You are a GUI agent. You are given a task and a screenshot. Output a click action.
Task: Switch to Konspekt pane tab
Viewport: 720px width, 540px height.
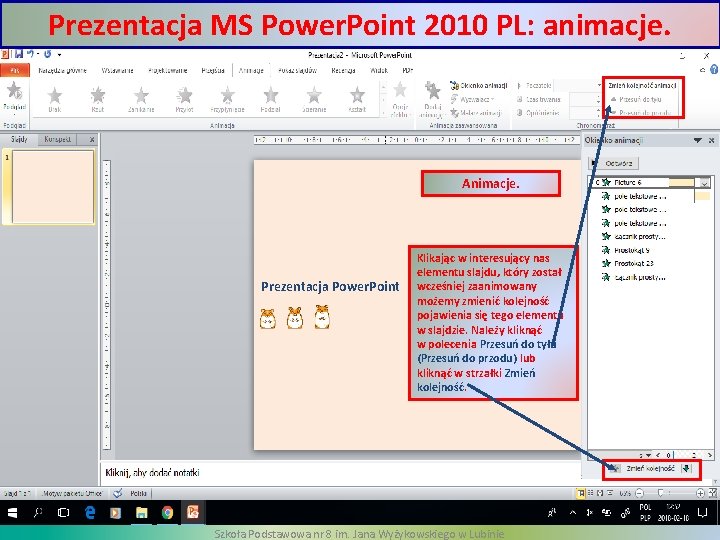pos(58,139)
